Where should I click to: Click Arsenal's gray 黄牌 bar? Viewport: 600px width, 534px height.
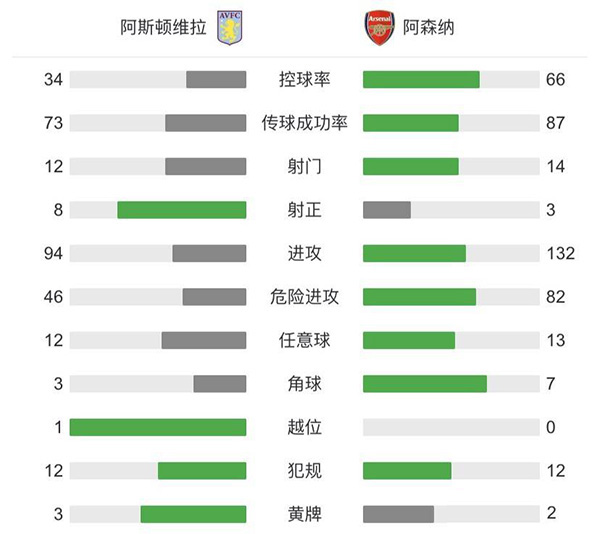point(398,514)
